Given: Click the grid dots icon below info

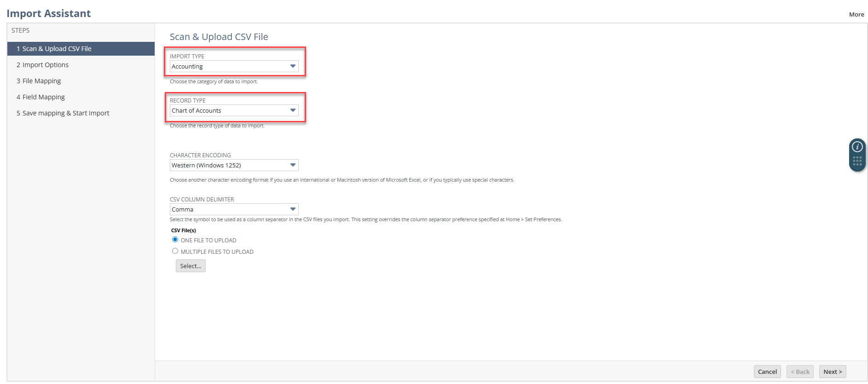Looking at the screenshot, I should (x=857, y=161).
